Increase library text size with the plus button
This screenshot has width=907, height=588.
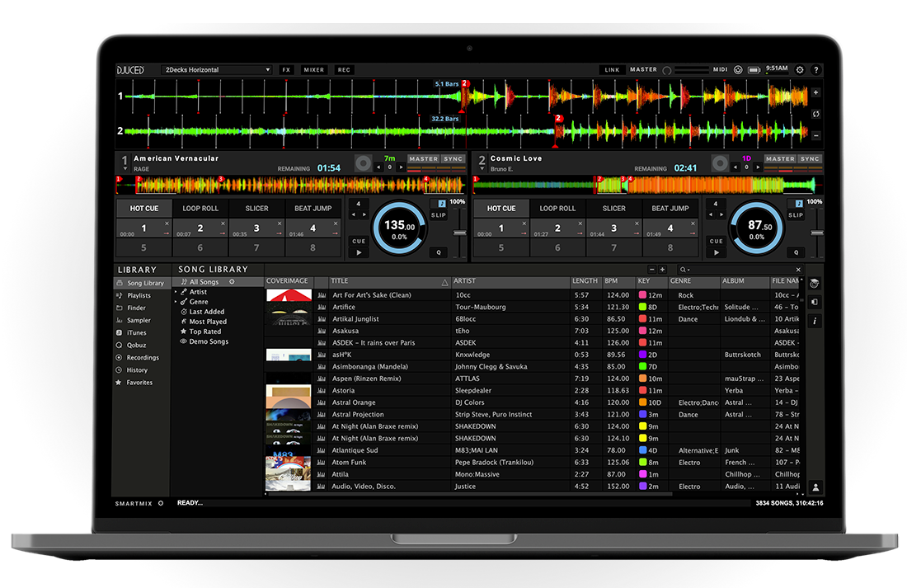click(662, 270)
